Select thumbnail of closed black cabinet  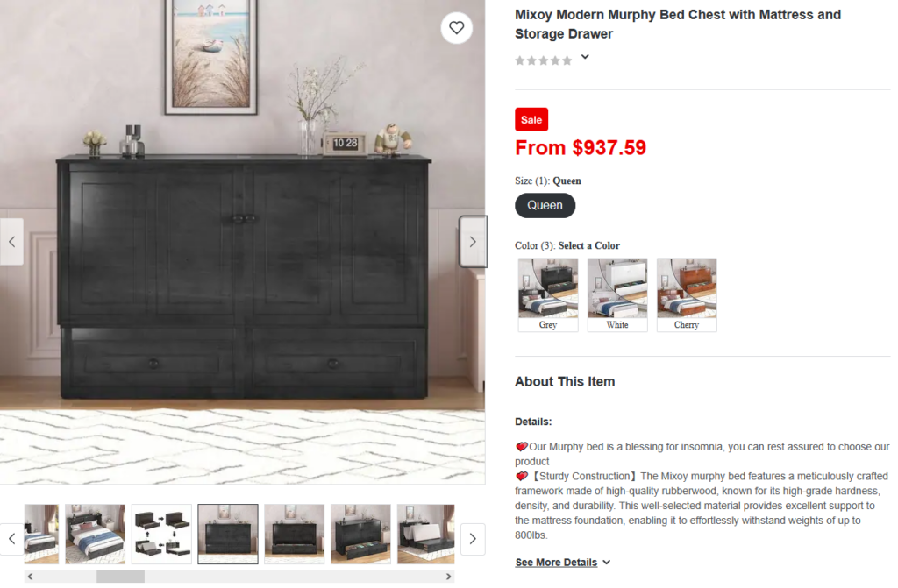click(228, 535)
